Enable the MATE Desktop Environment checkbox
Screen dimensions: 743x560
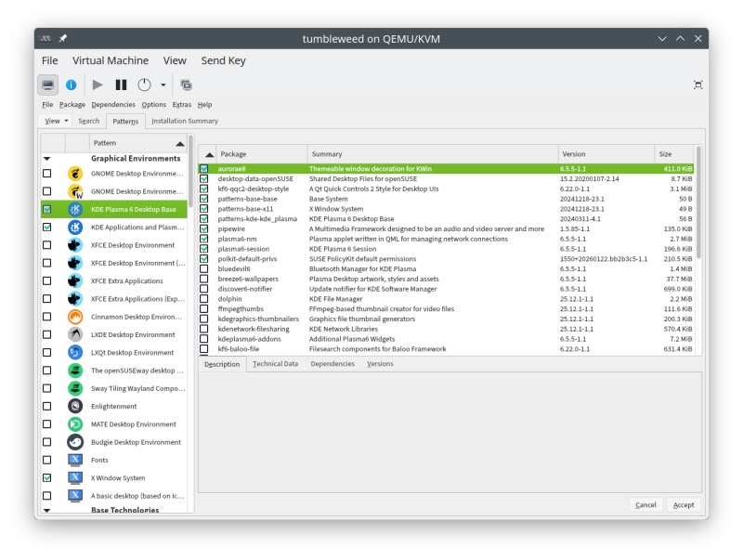[47, 424]
